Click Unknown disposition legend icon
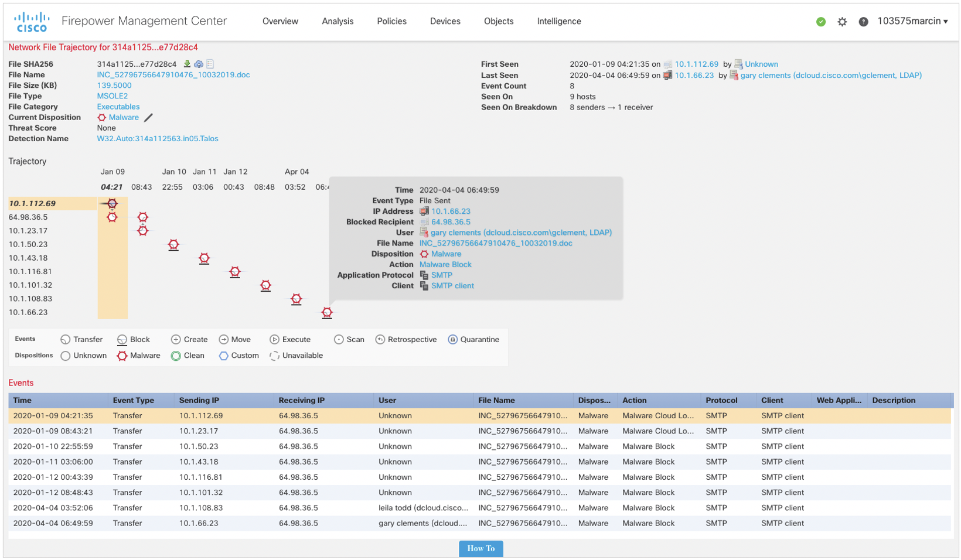The height and width of the screenshot is (560, 961). [66, 356]
